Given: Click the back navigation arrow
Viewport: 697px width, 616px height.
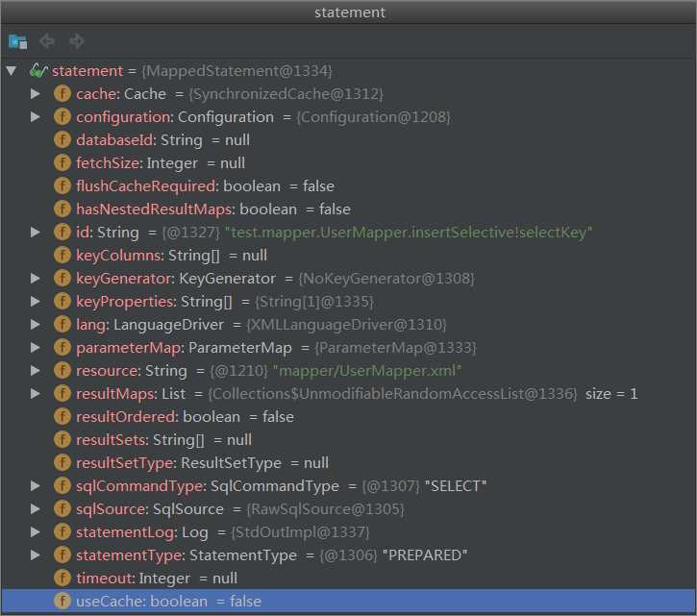Looking at the screenshot, I should 47,41.
